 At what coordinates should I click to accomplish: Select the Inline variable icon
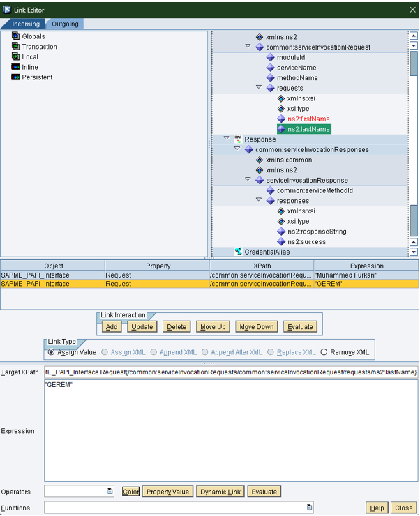(x=15, y=67)
